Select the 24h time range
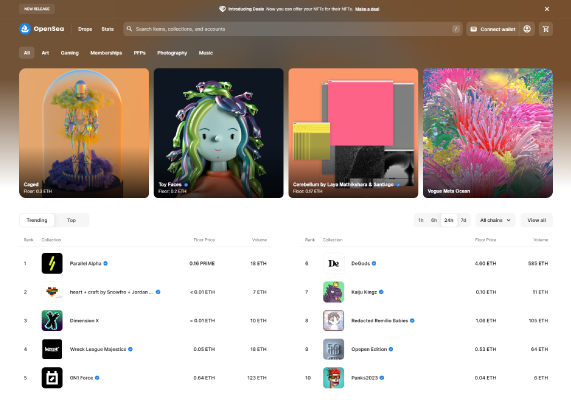This screenshot has height=400, width=571. [449, 220]
